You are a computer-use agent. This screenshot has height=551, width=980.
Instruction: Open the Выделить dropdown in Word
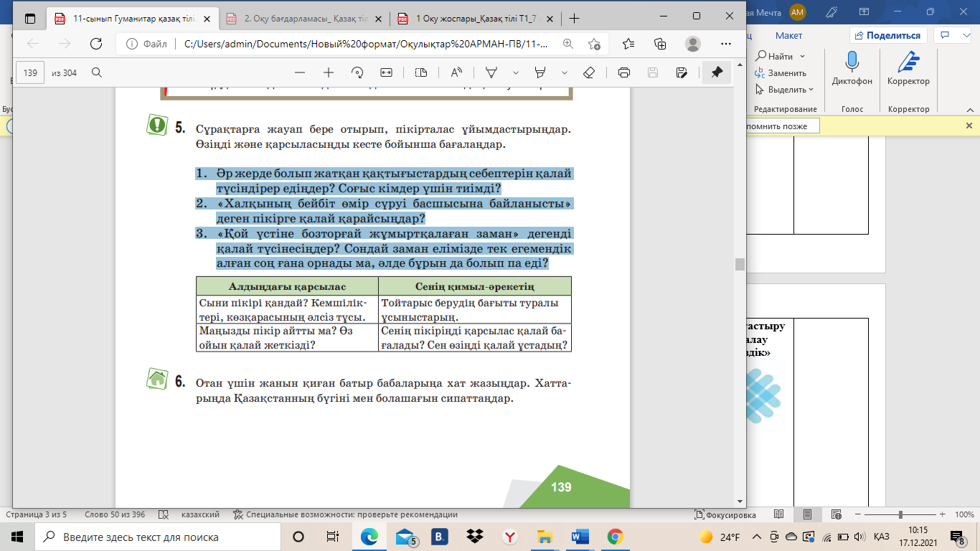pyautogui.click(x=784, y=90)
